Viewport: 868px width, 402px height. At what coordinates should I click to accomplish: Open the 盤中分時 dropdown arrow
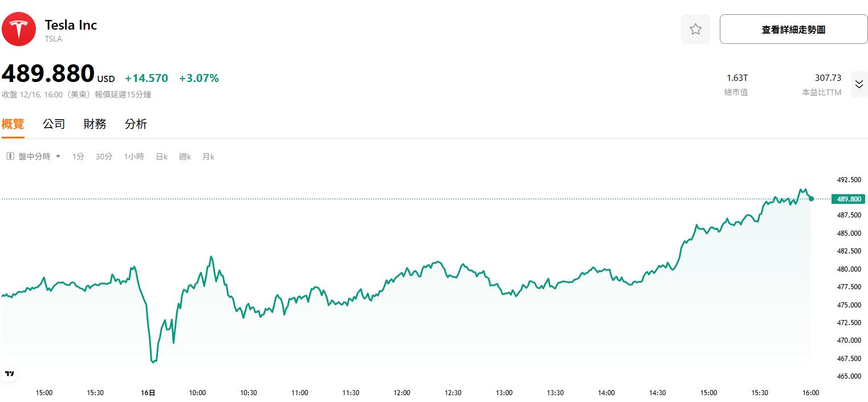[59, 156]
